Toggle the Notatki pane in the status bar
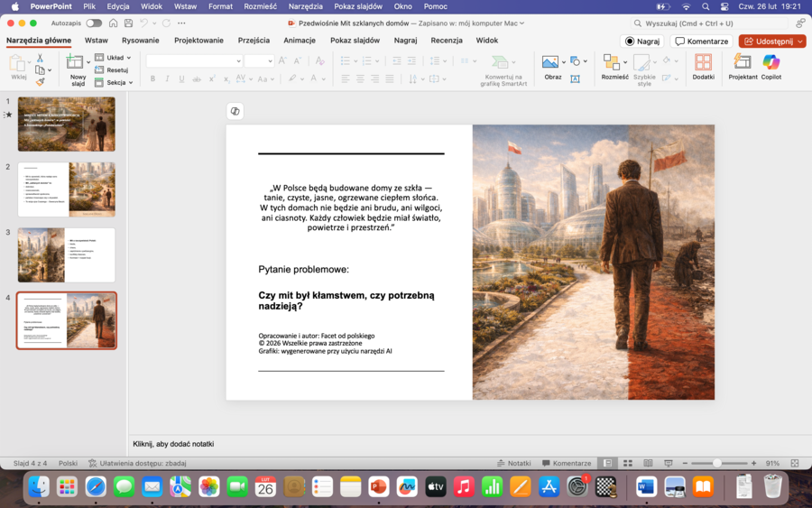Screen dimensions: 812x508 tap(512, 463)
